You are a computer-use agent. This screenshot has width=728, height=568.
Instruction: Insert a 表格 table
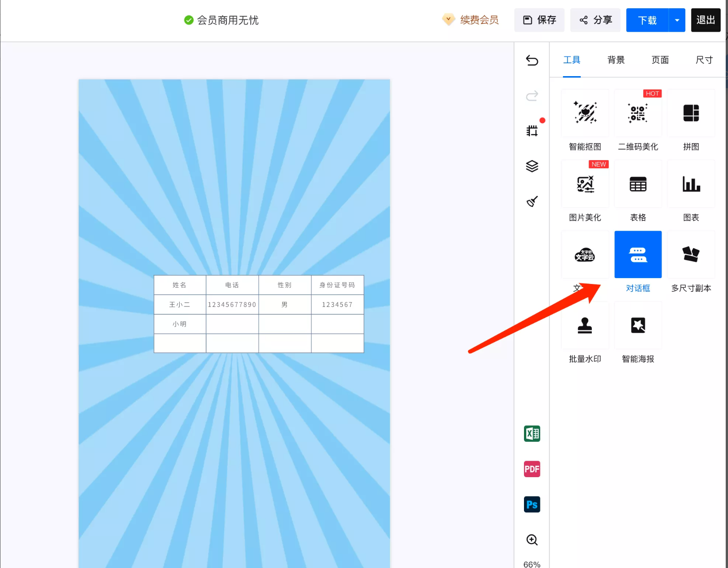[x=638, y=184]
